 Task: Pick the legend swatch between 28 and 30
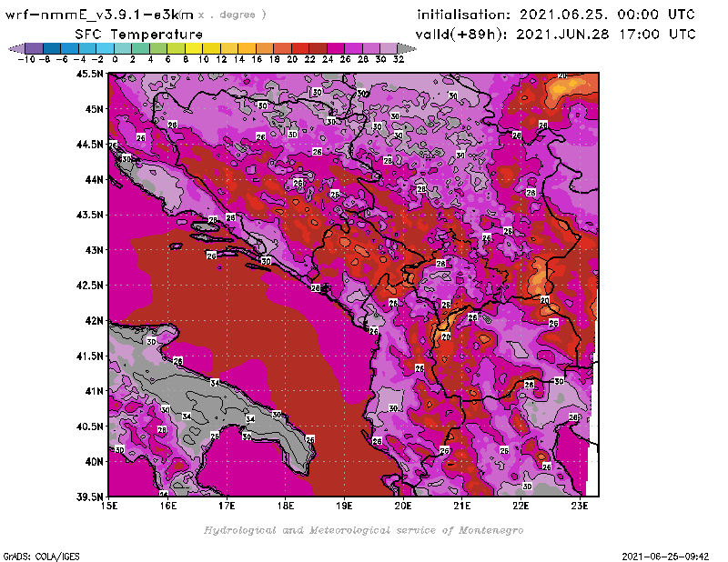click(x=371, y=49)
